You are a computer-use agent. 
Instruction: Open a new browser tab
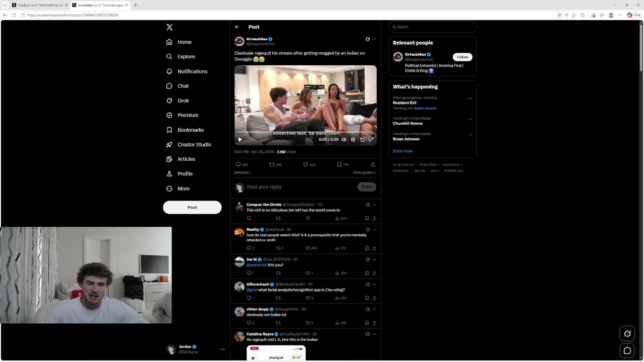coord(135,5)
